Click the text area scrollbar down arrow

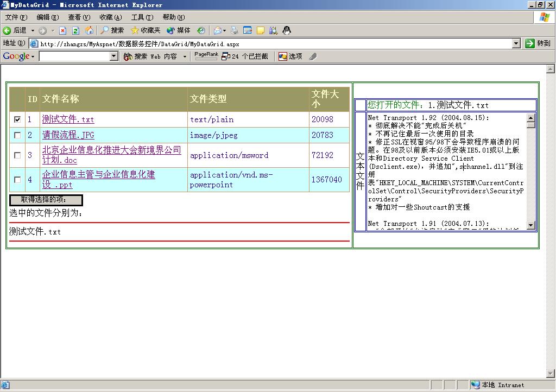click(531, 225)
